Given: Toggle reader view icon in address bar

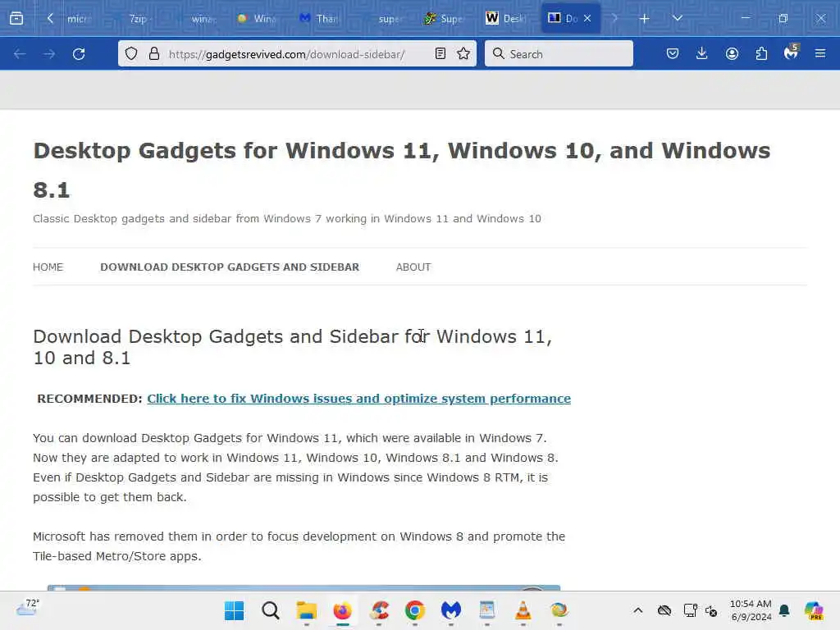Looking at the screenshot, I should pyautogui.click(x=441, y=53).
